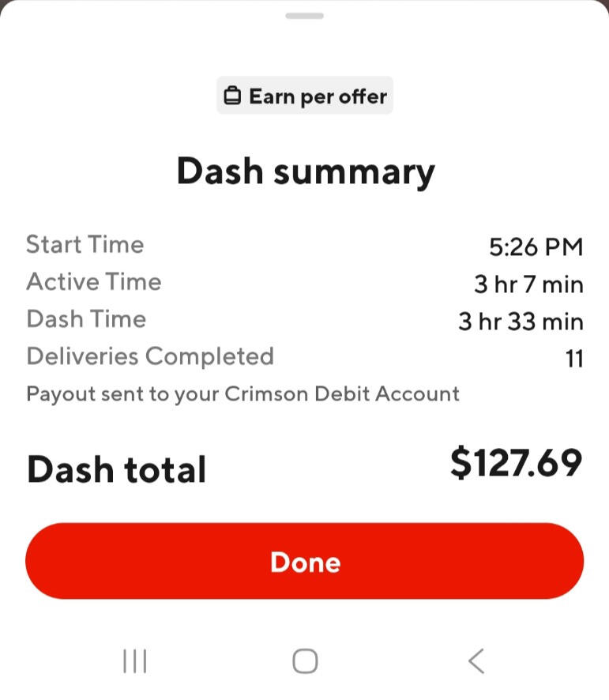Viewport: 609px width, 700px height.
Task: Tap the deliveries count of 11
Action: [x=574, y=359]
